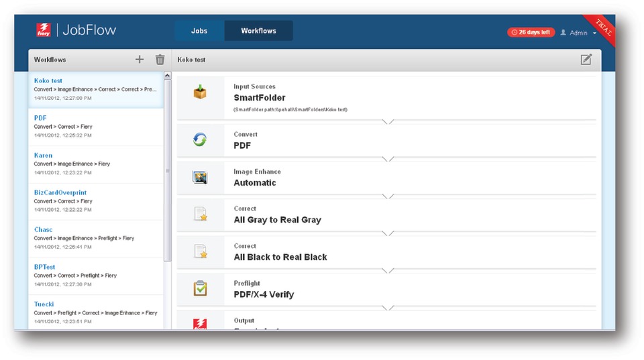Click the All Black to Real Black icon

pyautogui.click(x=201, y=251)
